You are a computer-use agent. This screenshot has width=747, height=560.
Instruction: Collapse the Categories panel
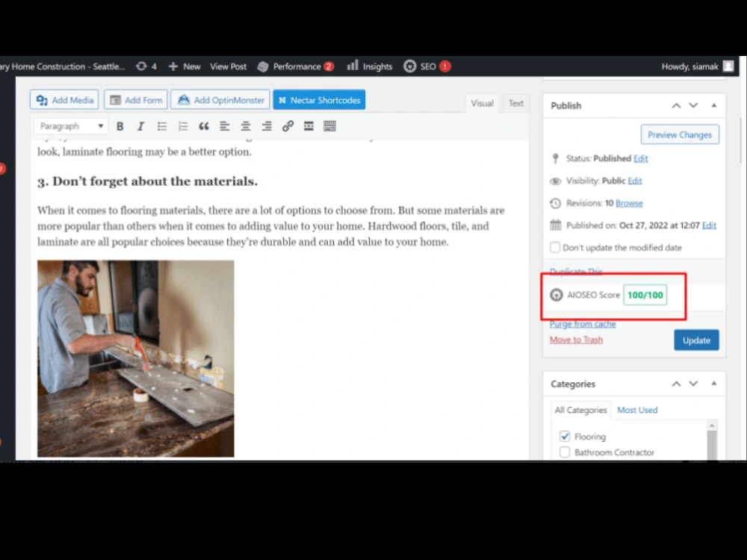click(713, 384)
